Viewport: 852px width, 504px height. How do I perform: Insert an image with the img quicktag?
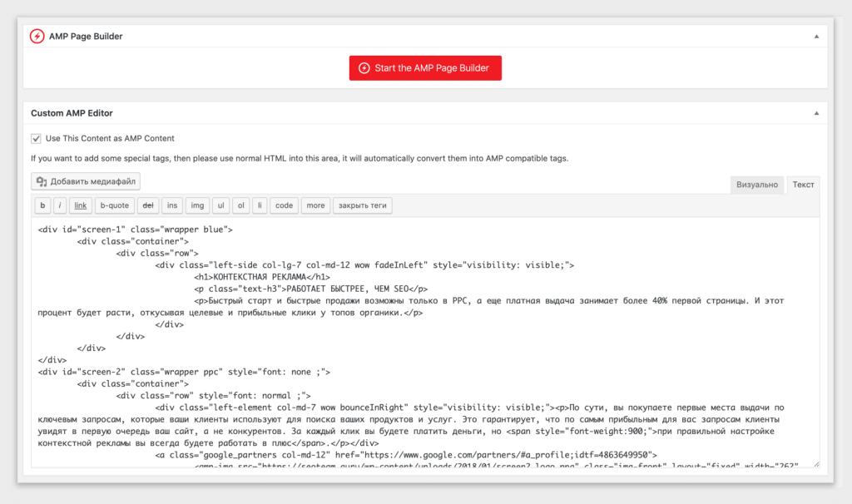pos(197,205)
